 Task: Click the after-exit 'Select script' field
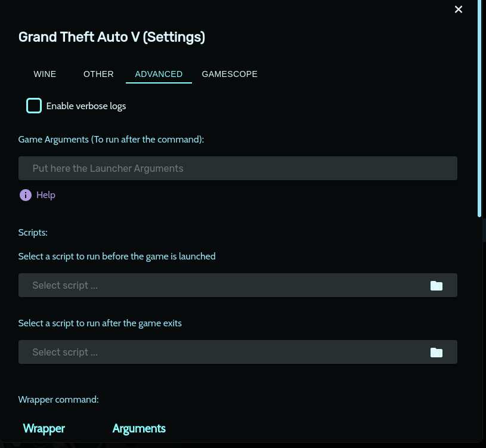tap(221, 353)
